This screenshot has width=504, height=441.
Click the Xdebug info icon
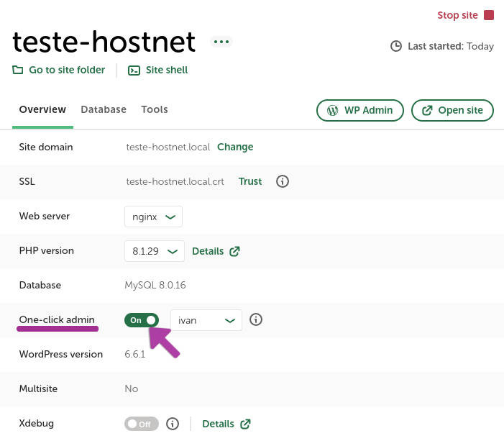pos(173,424)
